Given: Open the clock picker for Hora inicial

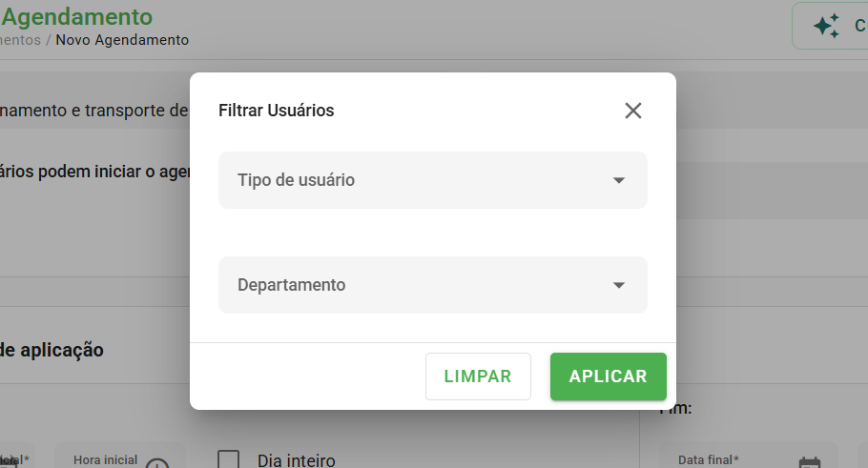Looking at the screenshot, I should tap(157, 463).
